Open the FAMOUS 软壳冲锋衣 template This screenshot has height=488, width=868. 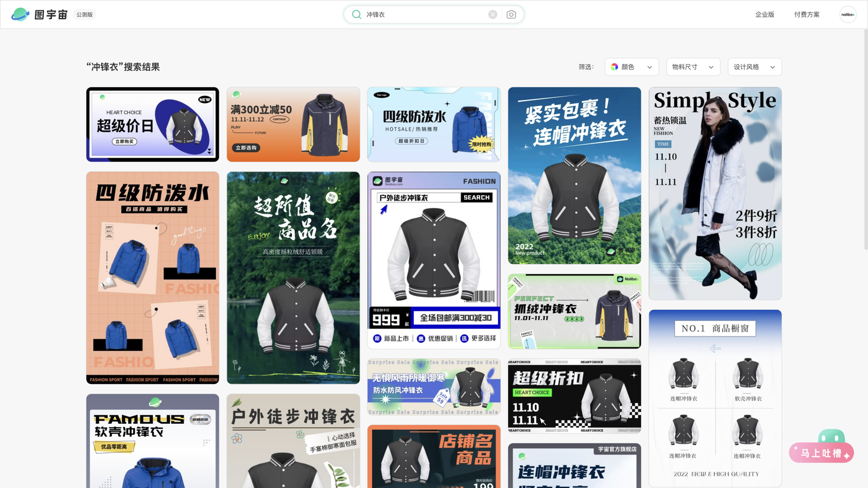[x=153, y=441]
